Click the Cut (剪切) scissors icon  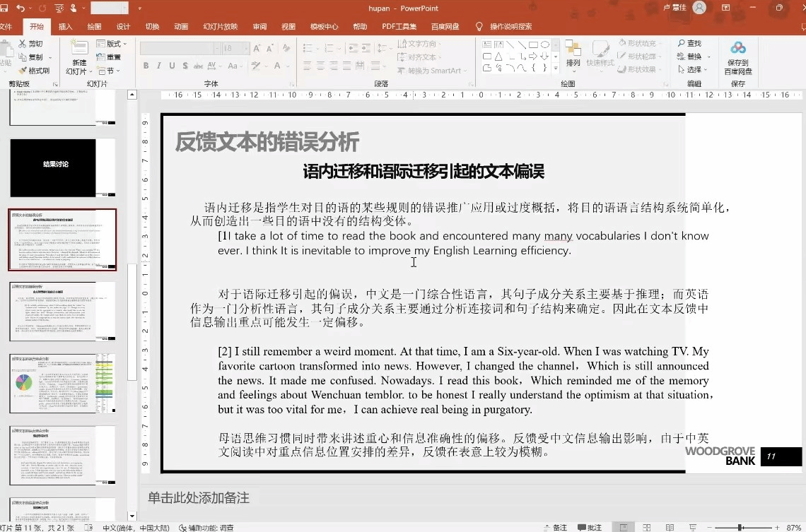pos(22,44)
